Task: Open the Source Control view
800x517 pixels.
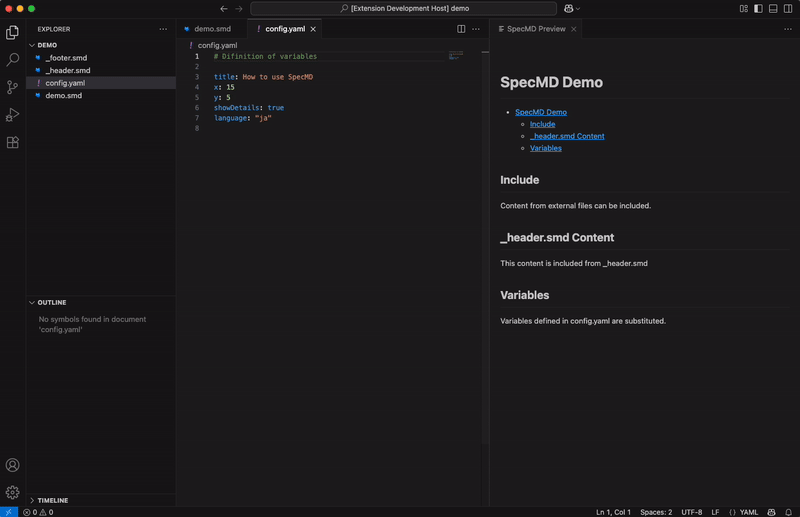Action: coord(12,87)
